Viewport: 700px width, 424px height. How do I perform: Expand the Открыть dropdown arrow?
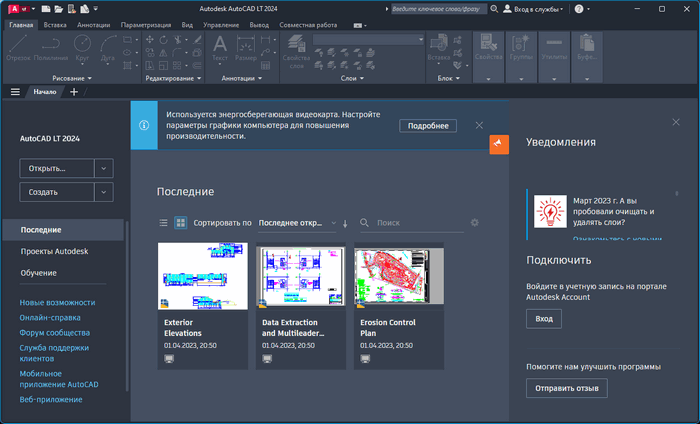pos(104,168)
